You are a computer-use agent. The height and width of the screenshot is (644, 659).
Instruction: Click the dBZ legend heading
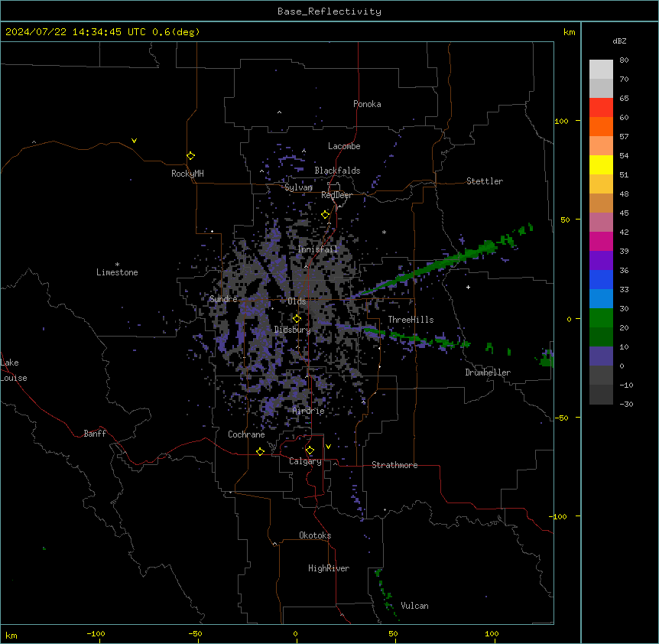(x=619, y=41)
